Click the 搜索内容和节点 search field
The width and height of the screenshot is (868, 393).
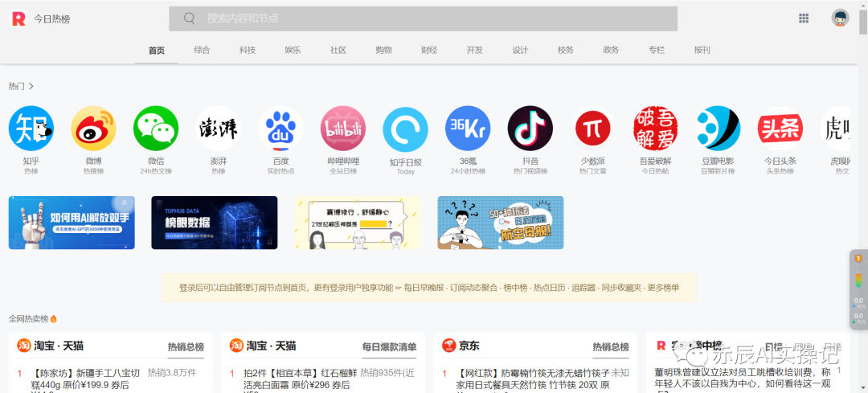click(423, 18)
